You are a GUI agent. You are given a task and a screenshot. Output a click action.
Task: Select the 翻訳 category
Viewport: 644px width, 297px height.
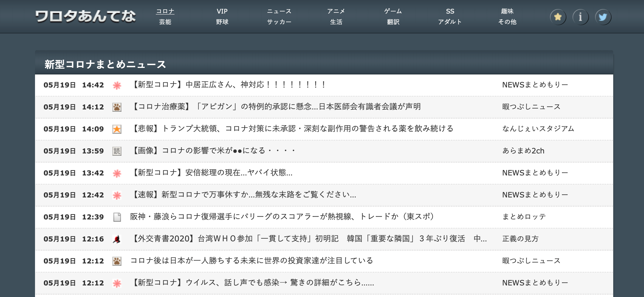[393, 22]
